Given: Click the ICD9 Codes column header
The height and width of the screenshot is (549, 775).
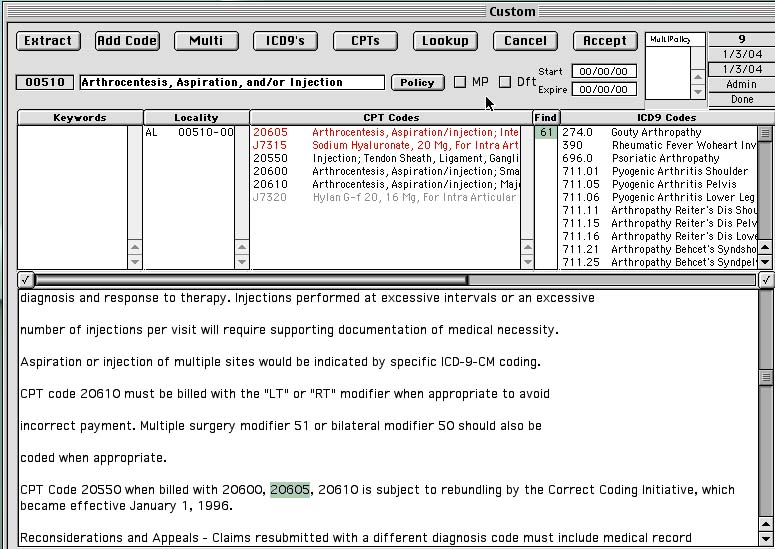Looking at the screenshot, I should [666, 118].
